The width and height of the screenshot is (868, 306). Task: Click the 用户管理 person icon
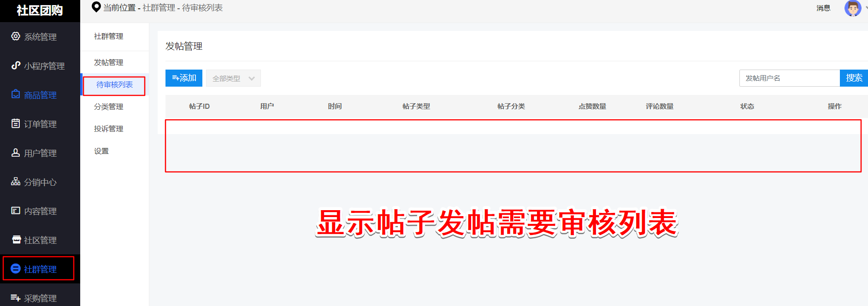coord(16,153)
